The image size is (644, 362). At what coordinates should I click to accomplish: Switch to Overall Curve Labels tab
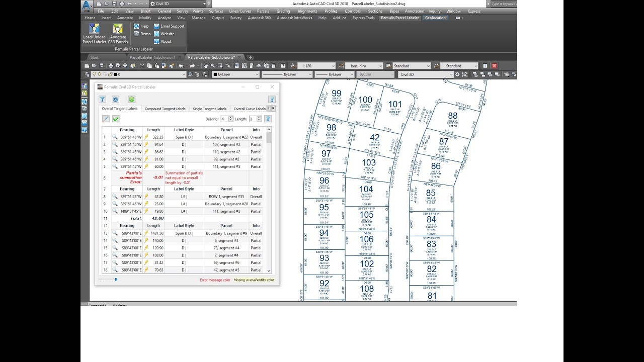pos(250,109)
